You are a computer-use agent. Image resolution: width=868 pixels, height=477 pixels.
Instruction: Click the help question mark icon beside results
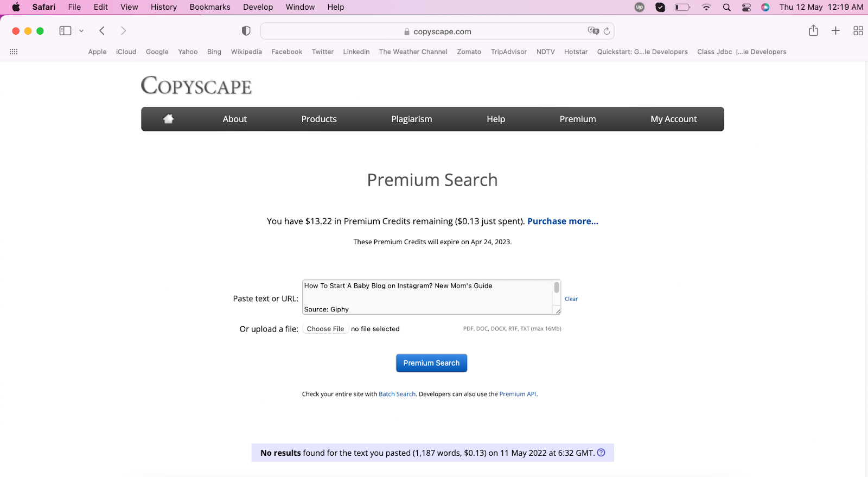601,453
